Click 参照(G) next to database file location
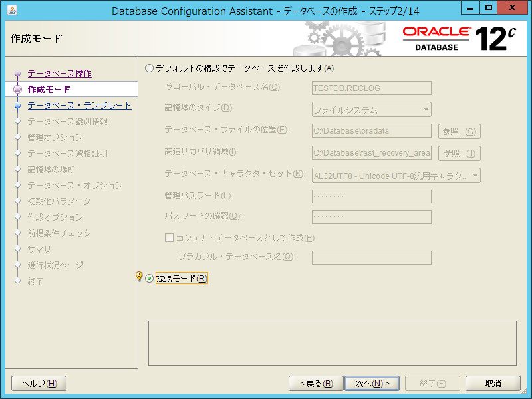This screenshot has height=399, width=532. (459, 131)
